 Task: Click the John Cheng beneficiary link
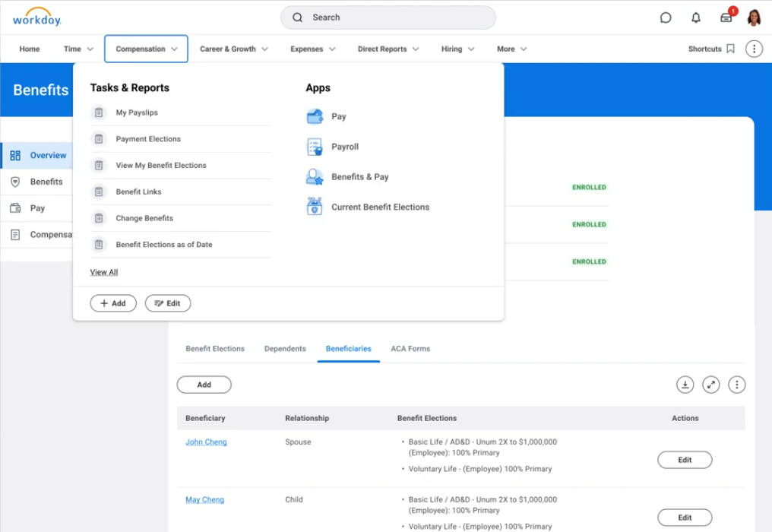tap(206, 442)
